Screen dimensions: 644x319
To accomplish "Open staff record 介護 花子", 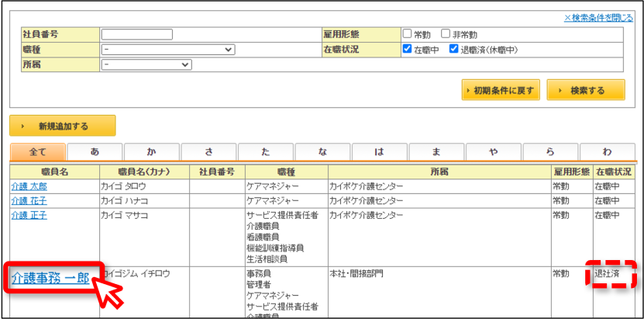I will click(x=29, y=201).
